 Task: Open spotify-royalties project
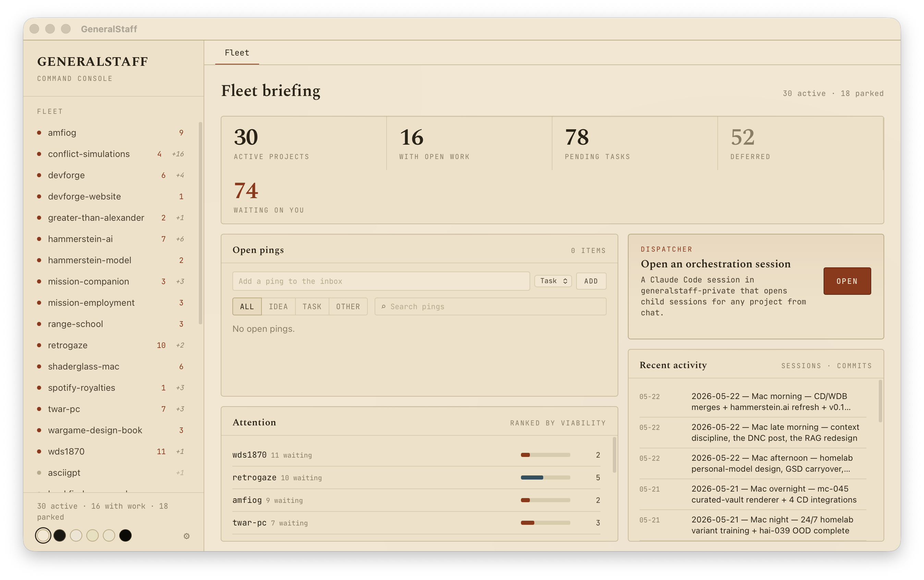click(x=110, y=388)
